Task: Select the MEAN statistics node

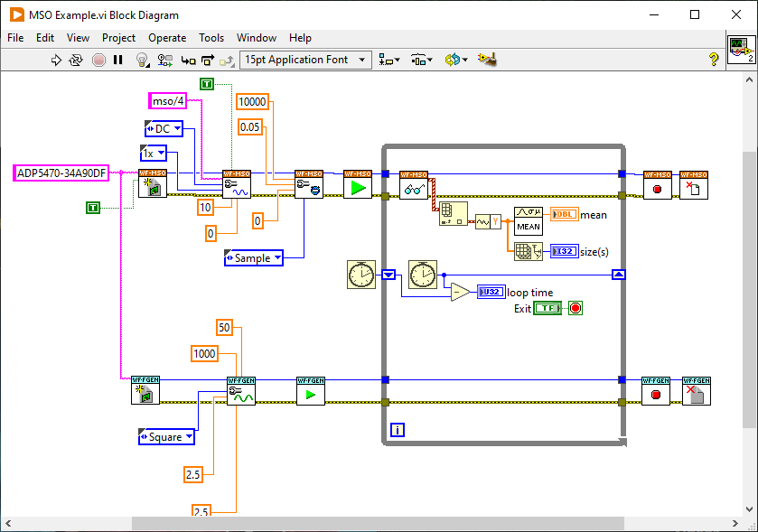Action: [x=529, y=221]
